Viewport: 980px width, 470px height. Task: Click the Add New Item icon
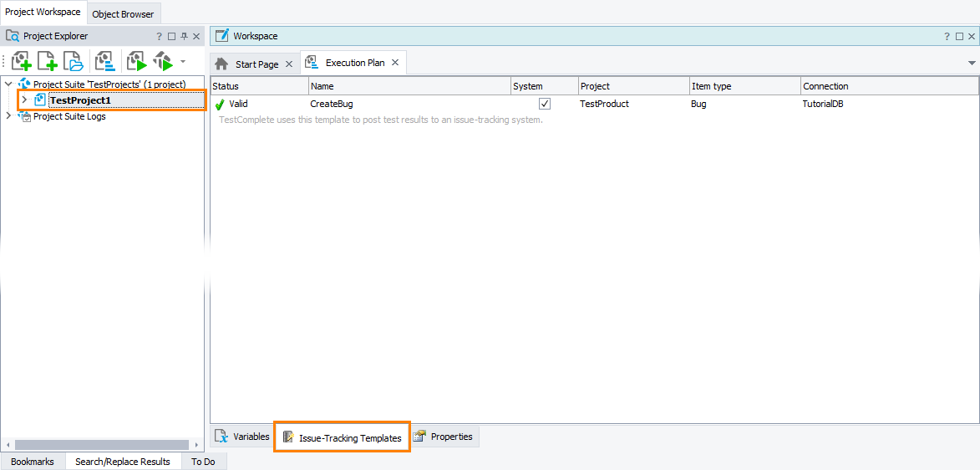[x=48, y=61]
